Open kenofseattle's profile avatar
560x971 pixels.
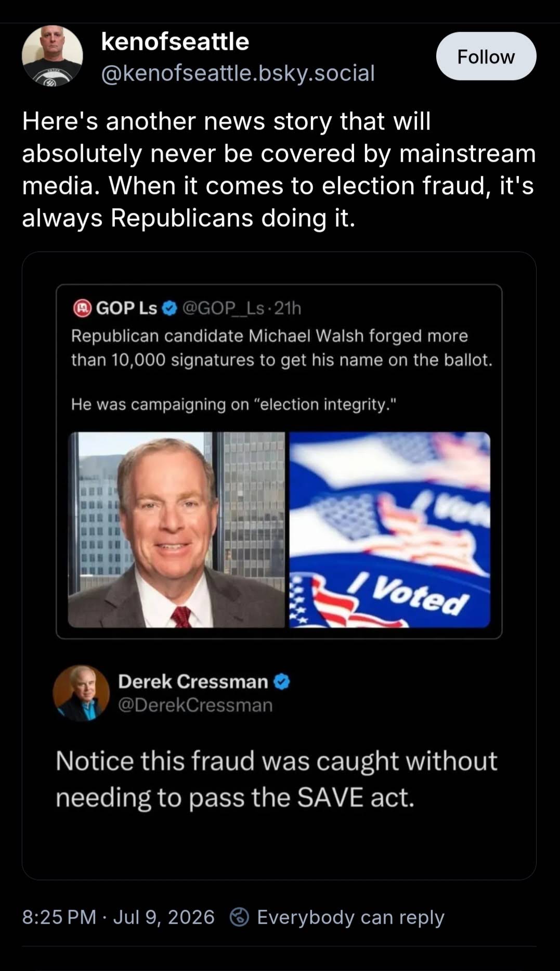53,56
